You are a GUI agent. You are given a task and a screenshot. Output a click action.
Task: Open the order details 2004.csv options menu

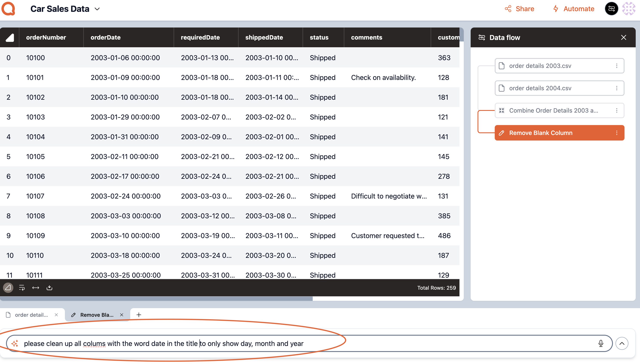[x=617, y=88]
